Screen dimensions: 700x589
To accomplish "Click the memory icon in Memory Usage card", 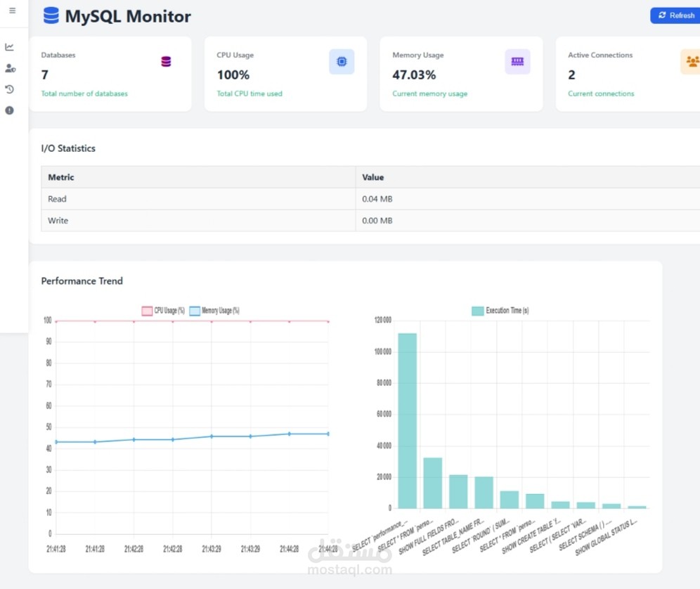I will coord(517,62).
